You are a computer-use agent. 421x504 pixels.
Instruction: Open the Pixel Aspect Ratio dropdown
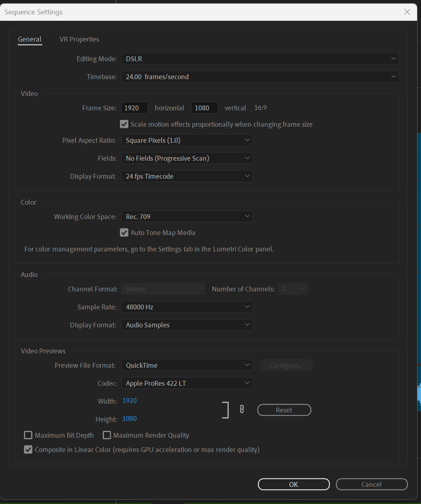click(x=187, y=140)
